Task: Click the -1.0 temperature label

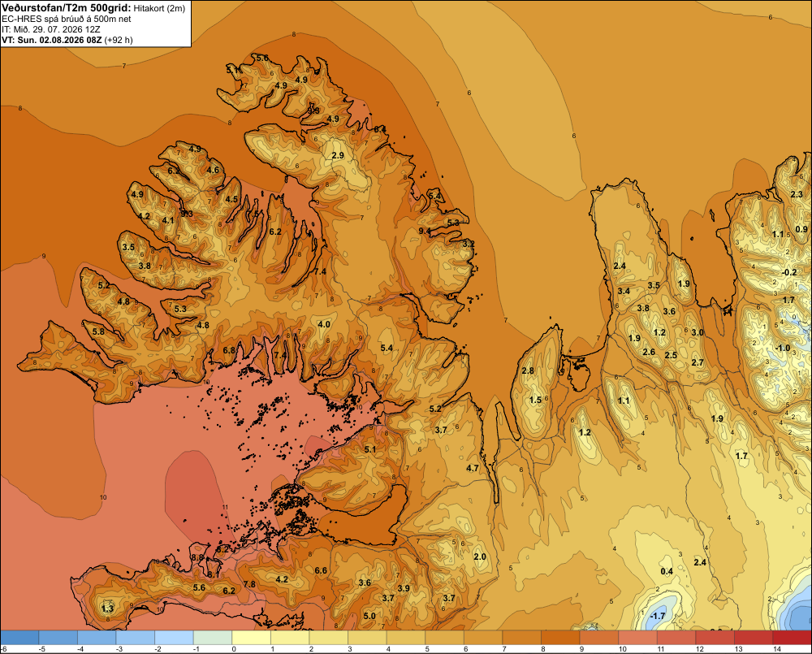Action: (782, 348)
